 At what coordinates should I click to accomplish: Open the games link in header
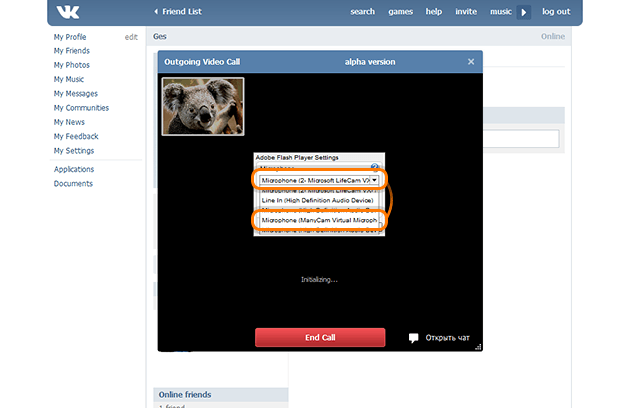pyautogui.click(x=401, y=12)
